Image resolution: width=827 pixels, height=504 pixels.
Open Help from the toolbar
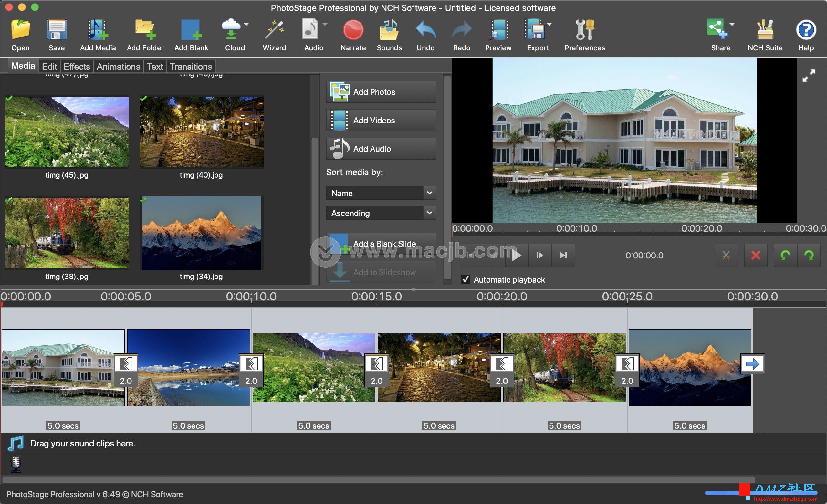pos(806,30)
